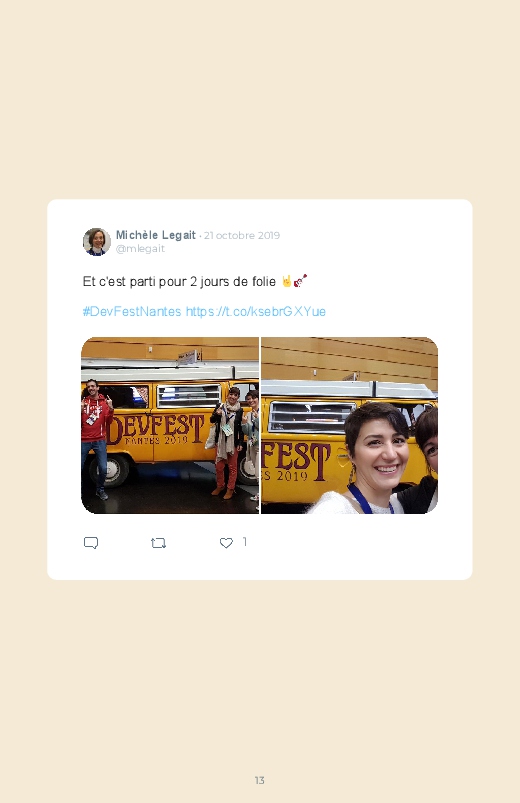
Task: Click the rock hand emoji
Action: click(x=286, y=281)
